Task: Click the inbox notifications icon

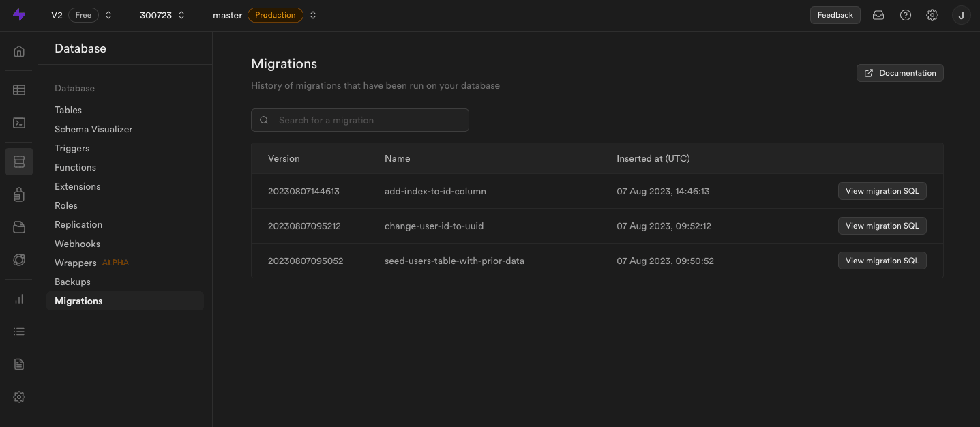Action: click(x=878, y=15)
